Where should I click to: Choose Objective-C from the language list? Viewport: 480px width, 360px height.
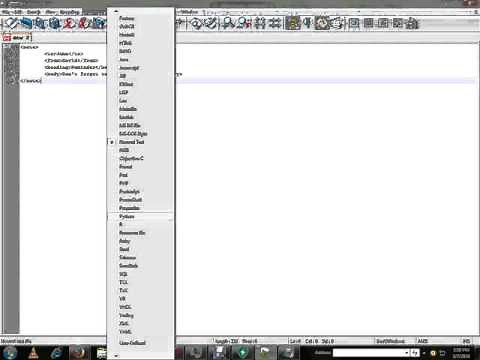tap(140, 158)
